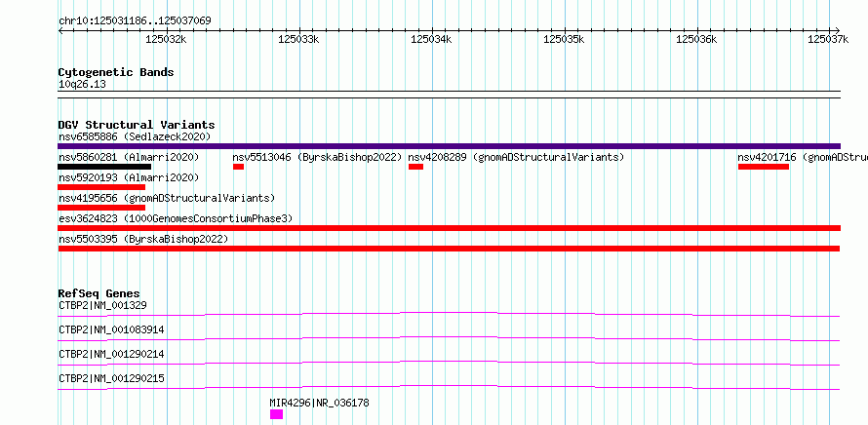Select the nsv5920193 red variant bar

coord(101,187)
